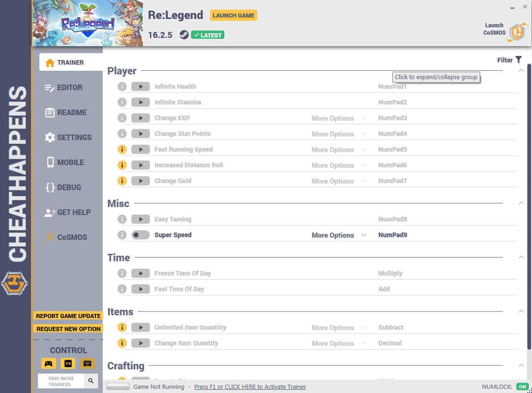This screenshot has width=532, height=393.
Task: Click the Re:Legend game banner image
Action: tap(88, 23)
